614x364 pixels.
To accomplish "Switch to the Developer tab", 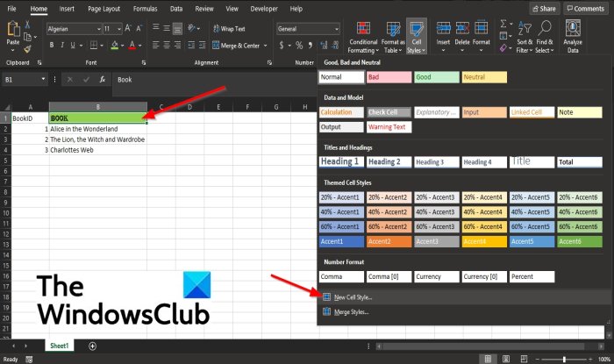I will pyautogui.click(x=264, y=9).
